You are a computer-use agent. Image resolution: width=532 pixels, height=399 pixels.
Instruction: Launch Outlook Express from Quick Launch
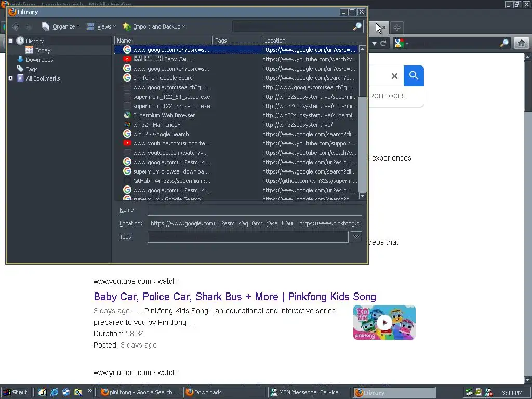(x=66, y=392)
